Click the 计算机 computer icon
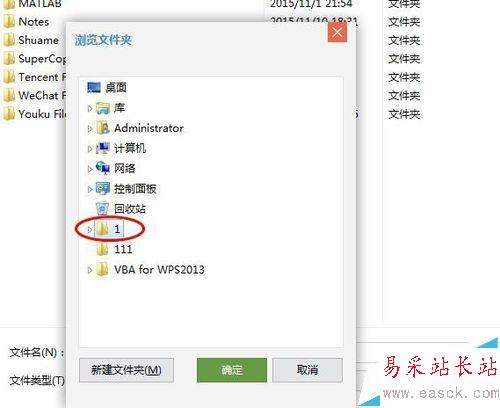The height and width of the screenshot is (408, 500). click(103, 148)
